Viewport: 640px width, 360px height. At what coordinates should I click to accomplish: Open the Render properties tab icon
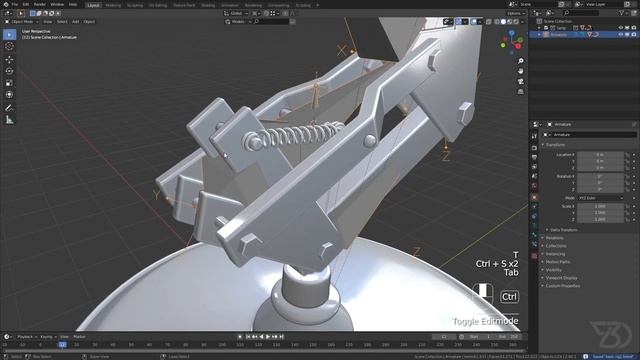(x=534, y=148)
